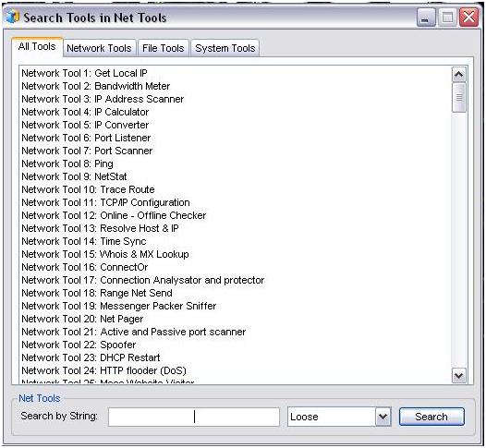Select Network Tool 23: DHCP Restart

point(91,357)
